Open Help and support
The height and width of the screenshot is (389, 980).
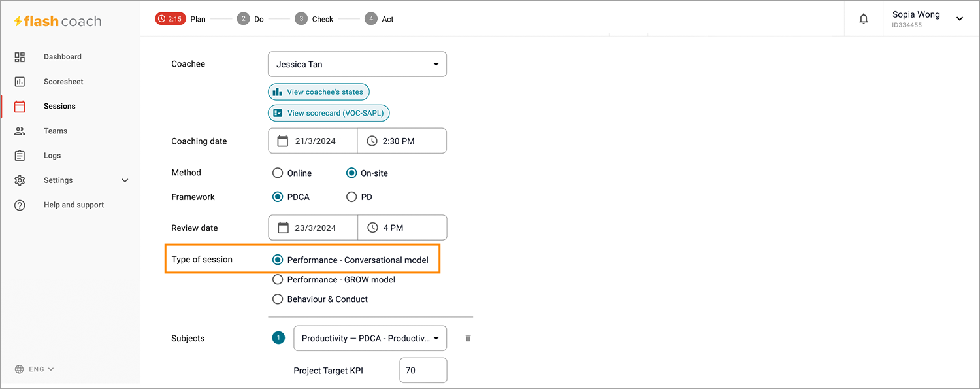pyautogui.click(x=74, y=205)
